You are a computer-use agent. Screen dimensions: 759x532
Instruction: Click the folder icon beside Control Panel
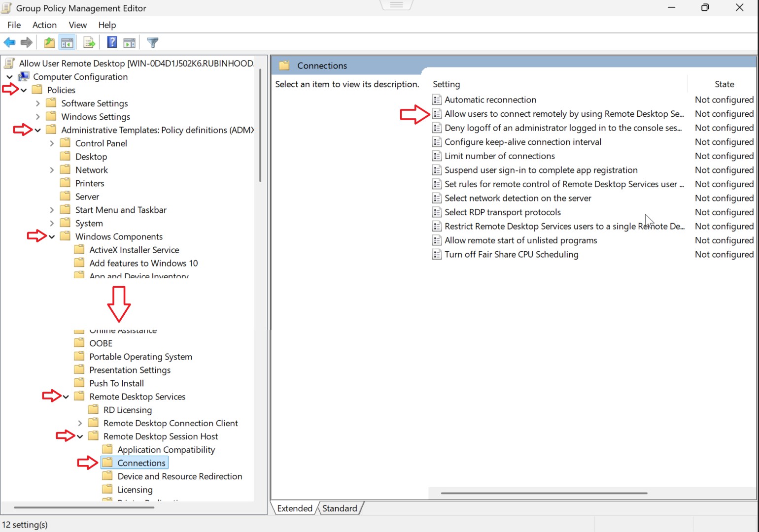[x=65, y=143]
